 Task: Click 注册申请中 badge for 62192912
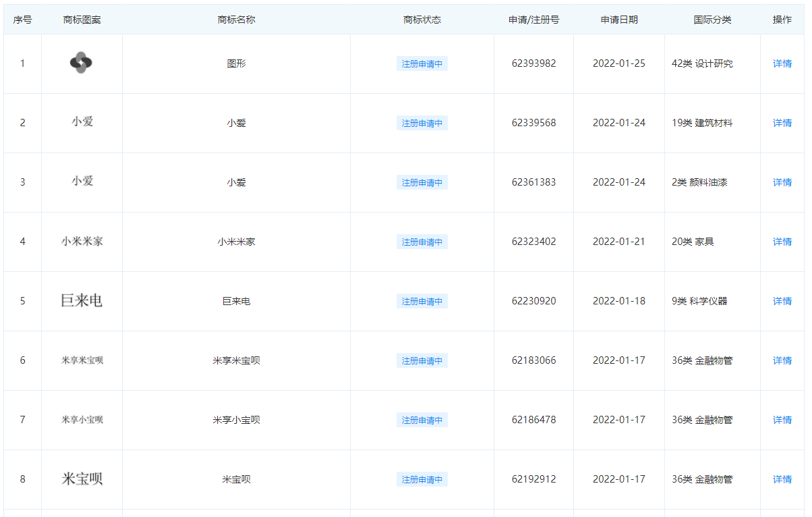[422, 480]
